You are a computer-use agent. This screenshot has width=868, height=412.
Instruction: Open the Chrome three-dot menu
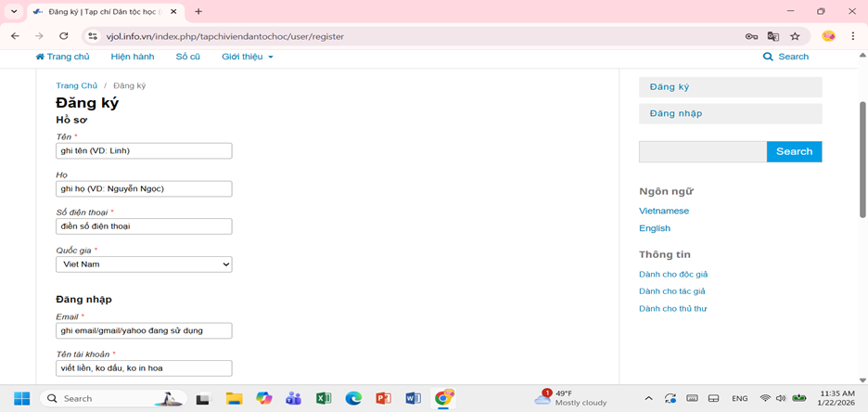pos(852,36)
